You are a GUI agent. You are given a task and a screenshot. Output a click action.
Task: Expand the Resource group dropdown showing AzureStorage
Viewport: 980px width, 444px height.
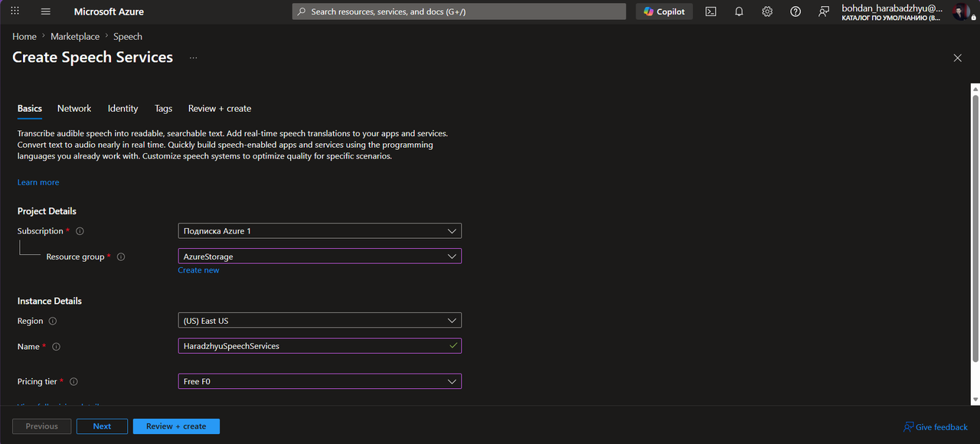[x=320, y=256]
